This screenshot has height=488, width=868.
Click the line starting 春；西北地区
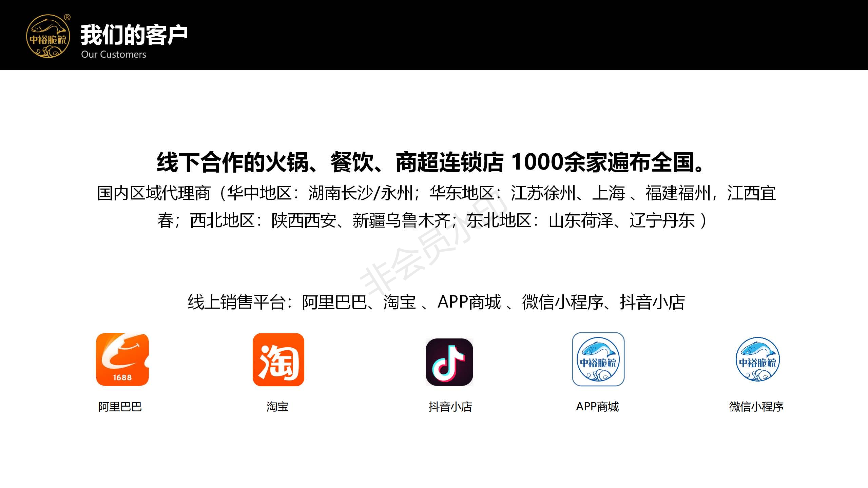[432, 220]
